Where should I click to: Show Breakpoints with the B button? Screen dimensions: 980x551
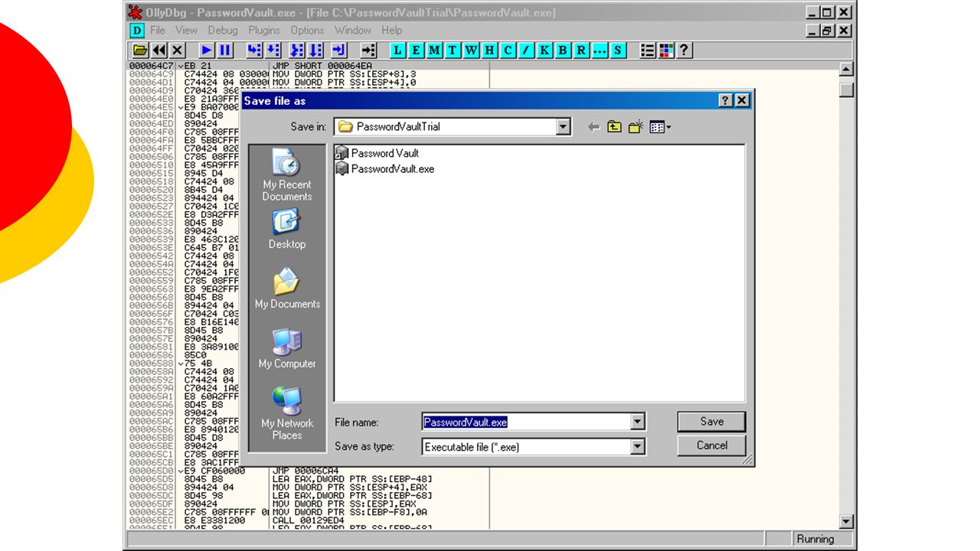point(563,51)
